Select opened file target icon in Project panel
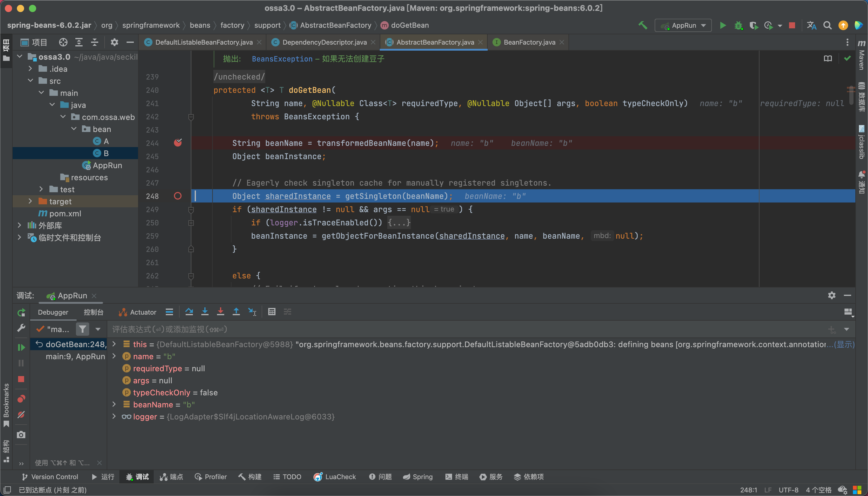The image size is (868, 496). pyautogui.click(x=63, y=42)
